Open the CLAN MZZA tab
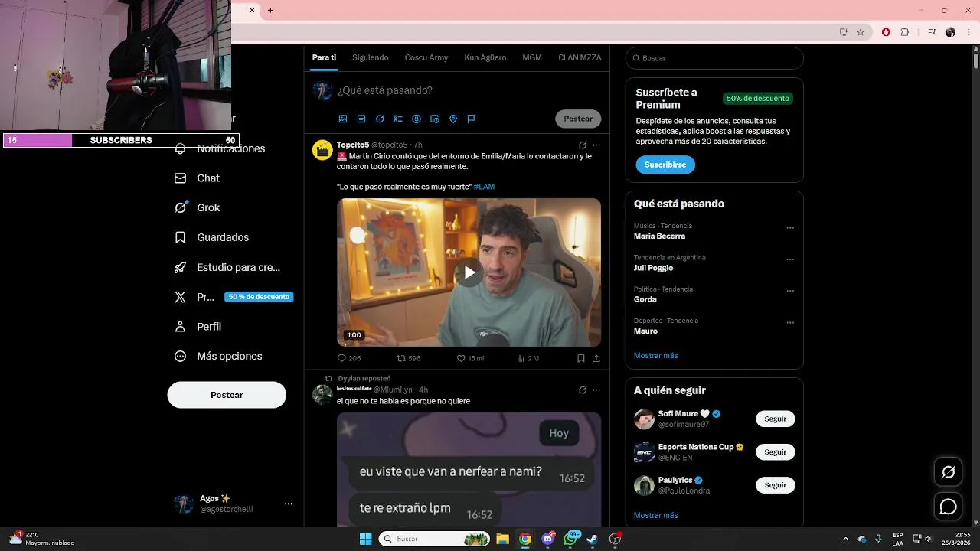Screen dimensions: 980x551 coord(580,58)
